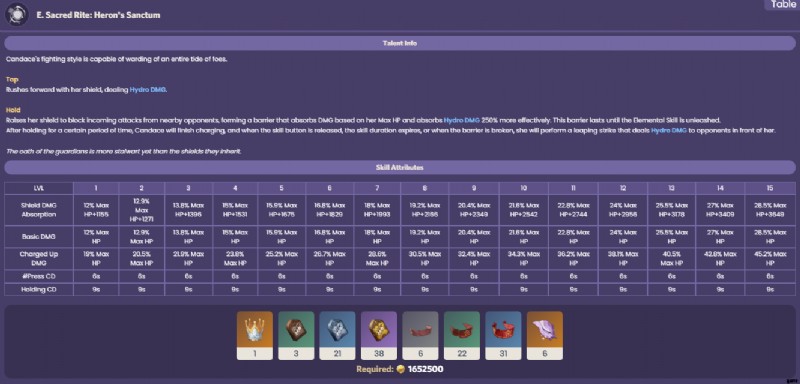This screenshot has height=384, width=800.
Task: Click the Mora coin icon
Action: pyautogui.click(x=401, y=369)
